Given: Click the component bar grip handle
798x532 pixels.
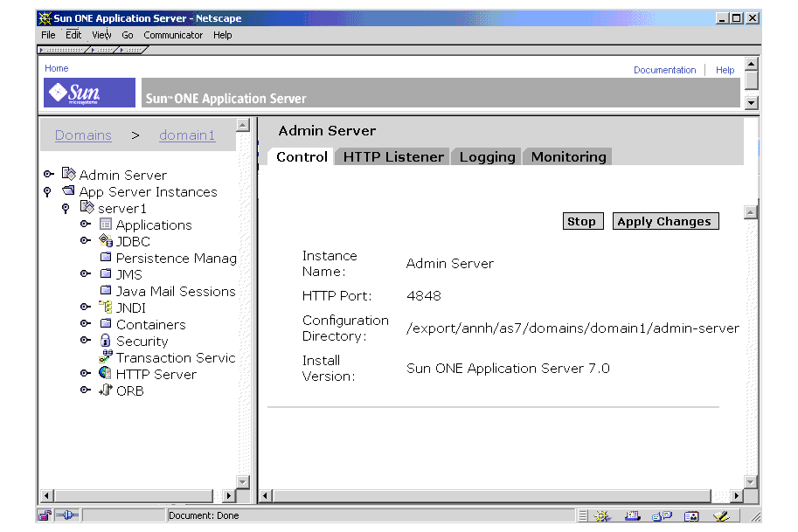Looking at the screenshot, I should pos(583,516).
